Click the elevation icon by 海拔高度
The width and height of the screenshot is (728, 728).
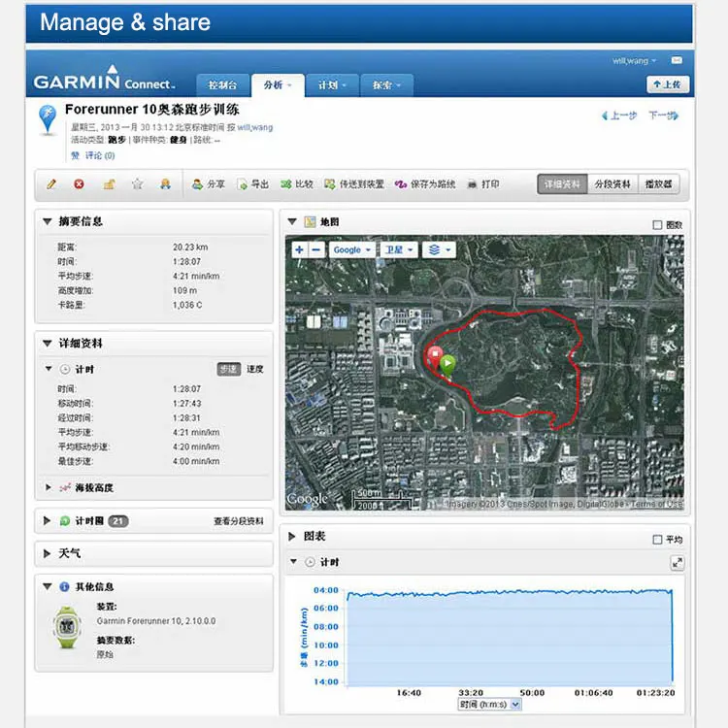pyautogui.click(x=65, y=487)
